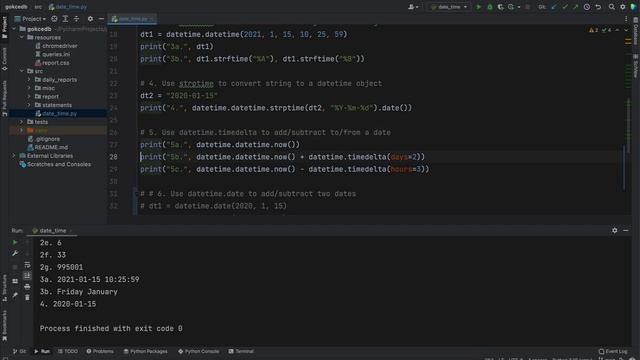Start debugging with the bug icon

tap(490, 7)
